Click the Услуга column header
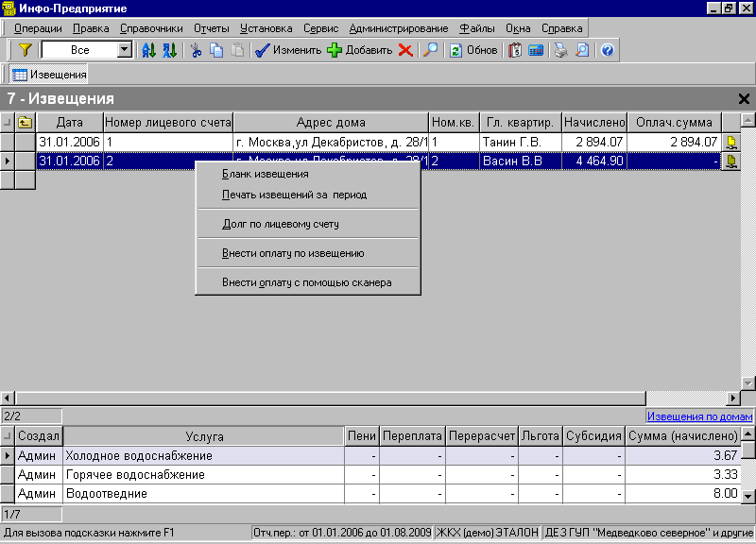Viewport: 756px width, 544px height. (204, 436)
